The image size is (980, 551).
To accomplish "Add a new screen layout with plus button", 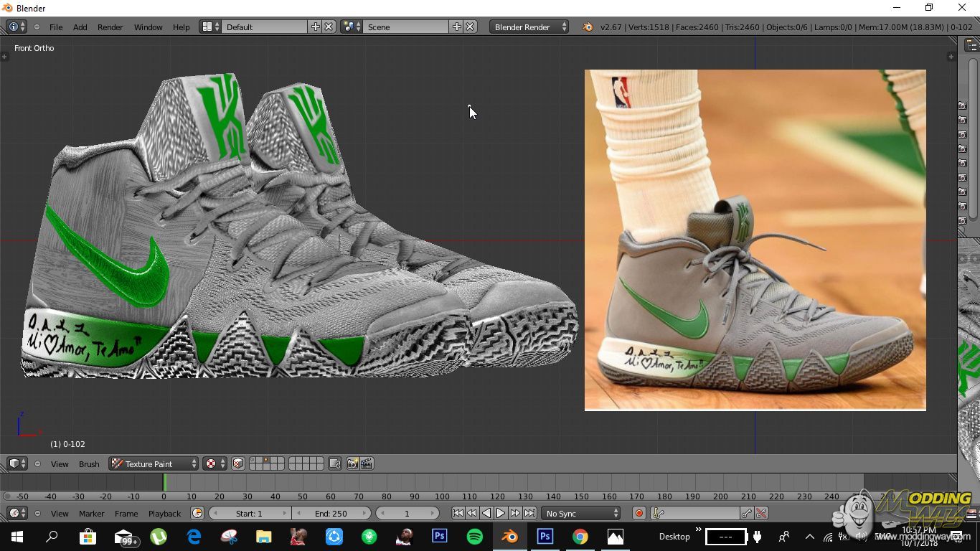I will point(315,27).
